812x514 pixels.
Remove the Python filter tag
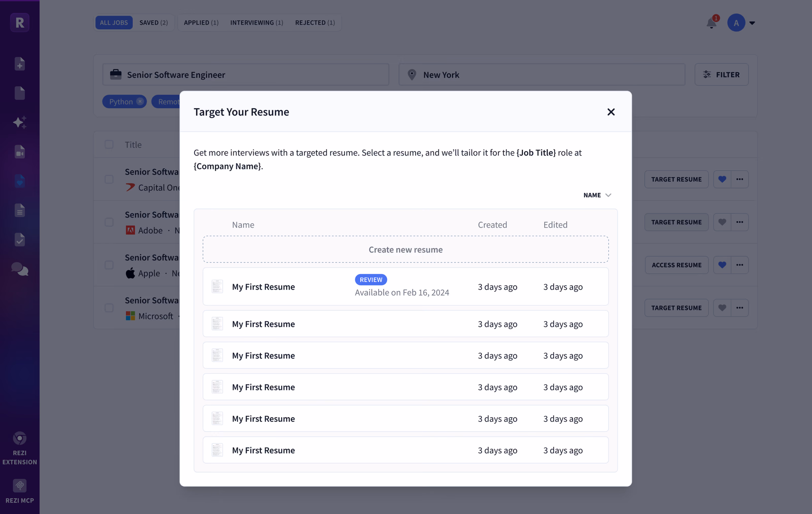[140, 101]
